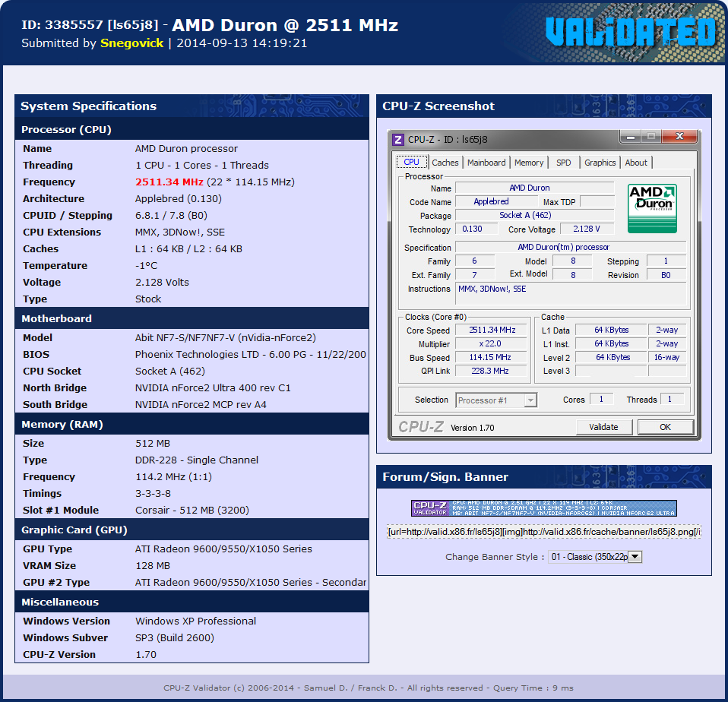Click the Cores count field
Viewport: 728px width, 702px height.
click(x=601, y=400)
